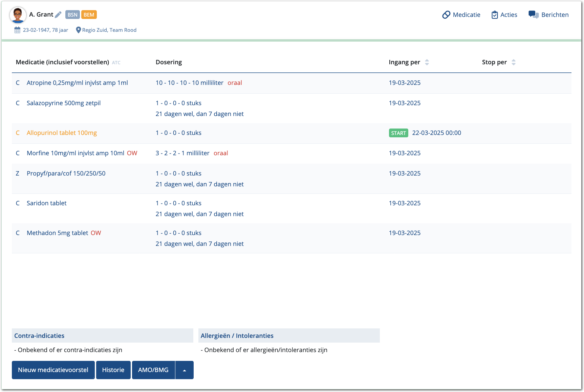This screenshot has height=392, width=584.
Task: Open Medicatie via the pill icon
Action: [446, 15]
